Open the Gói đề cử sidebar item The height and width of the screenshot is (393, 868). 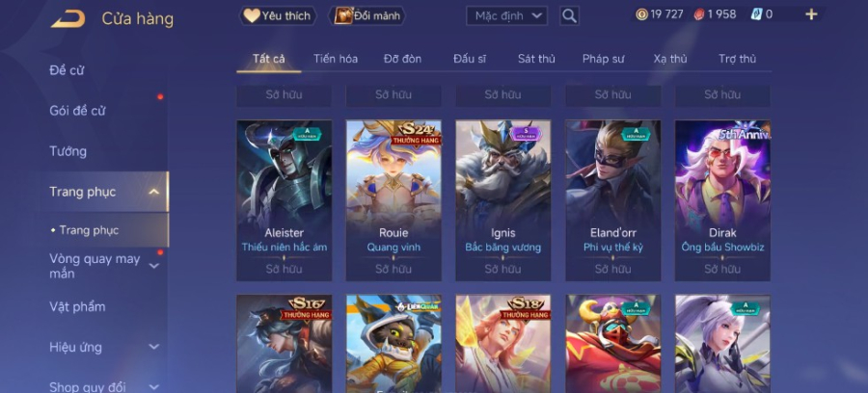(x=77, y=111)
